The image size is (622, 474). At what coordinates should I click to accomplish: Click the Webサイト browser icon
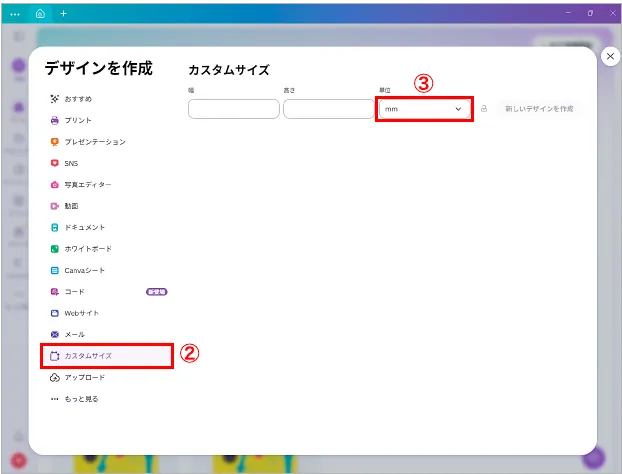[x=55, y=313]
